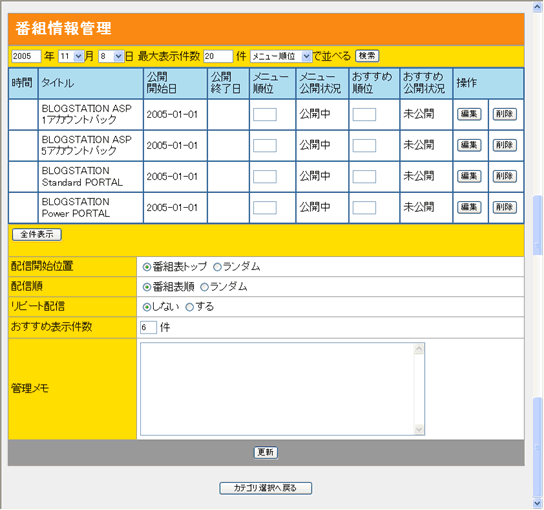
Task: Open the メニュー順位 sort dropdown
Action: 281,56
